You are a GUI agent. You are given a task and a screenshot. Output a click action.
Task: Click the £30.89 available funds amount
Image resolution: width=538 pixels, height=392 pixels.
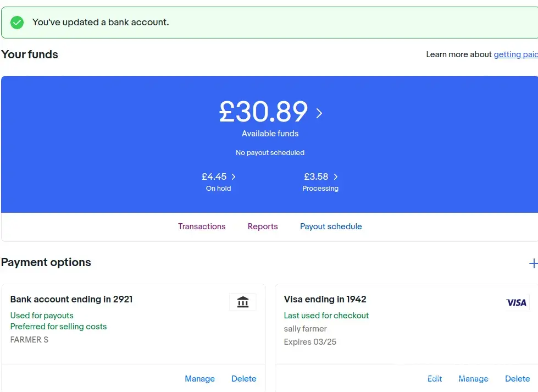point(263,112)
